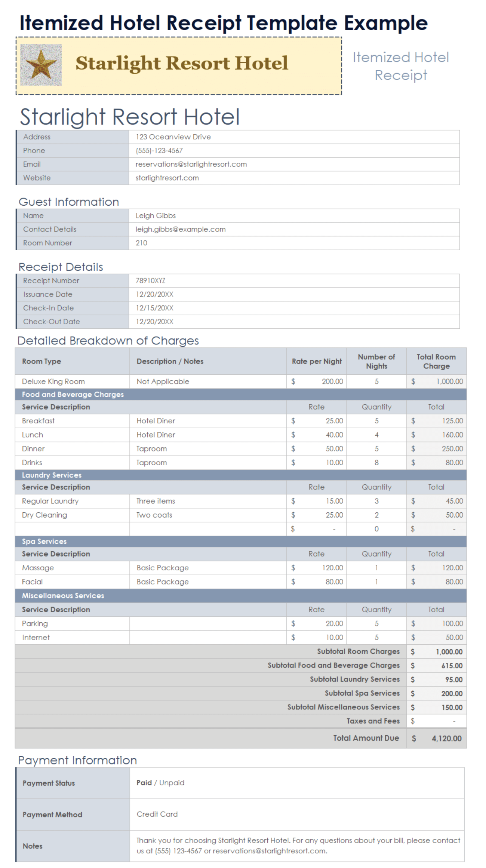Choose the bold Paid payment status
Image resolution: width=486 pixels, height=868 pixels.
coord(144,783)
